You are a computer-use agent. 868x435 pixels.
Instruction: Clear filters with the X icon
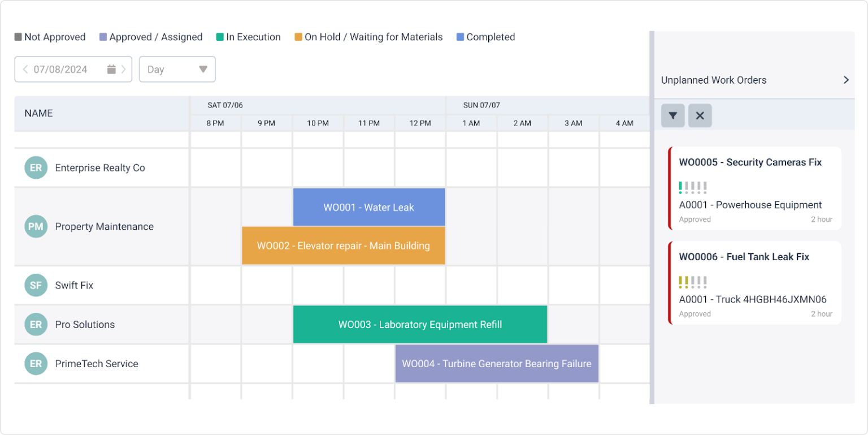pos(700,115)
